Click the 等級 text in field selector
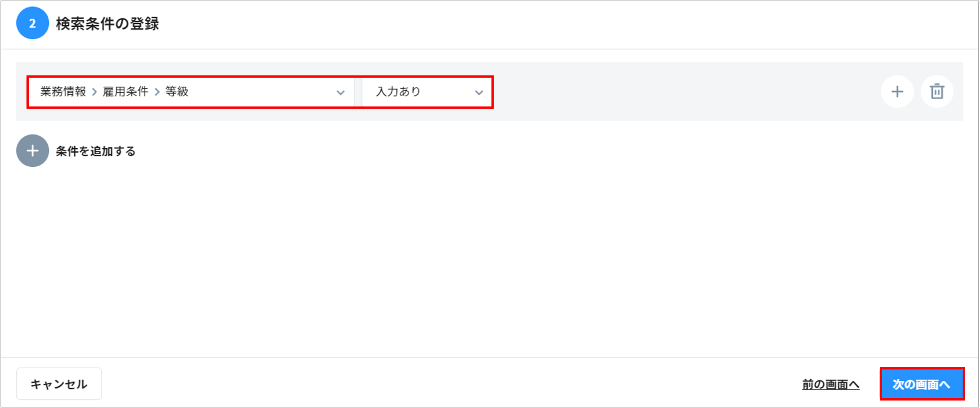The height and width of the screenshot is (408, 980). pos(177,91)
